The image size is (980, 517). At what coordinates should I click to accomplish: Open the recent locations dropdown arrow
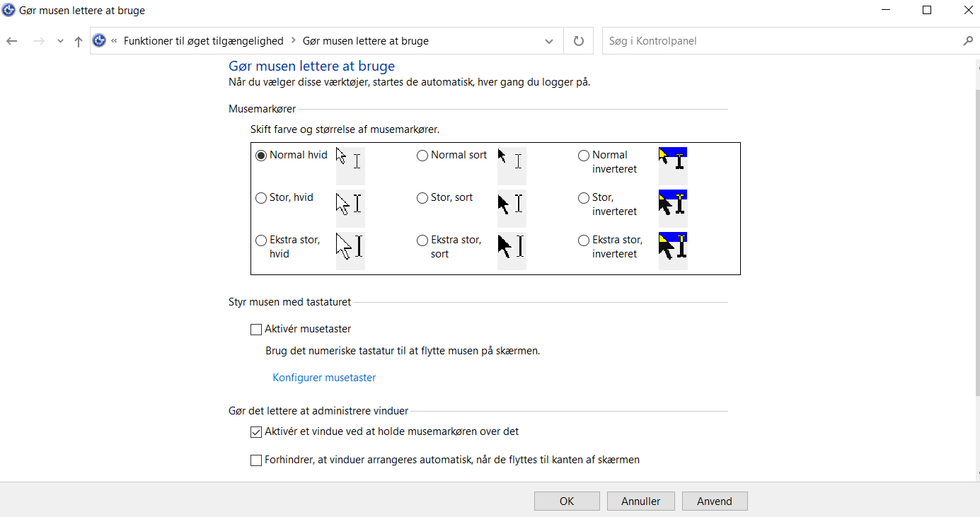60,41
